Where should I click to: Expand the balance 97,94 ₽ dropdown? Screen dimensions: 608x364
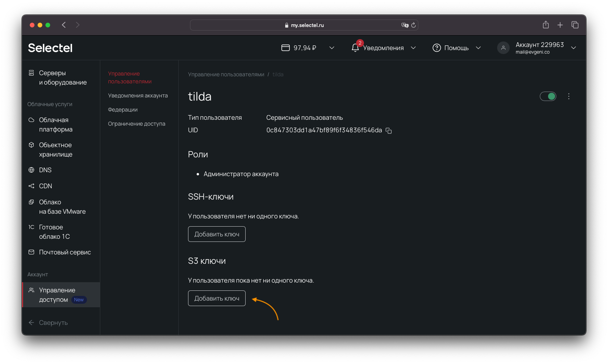[332, 48]
